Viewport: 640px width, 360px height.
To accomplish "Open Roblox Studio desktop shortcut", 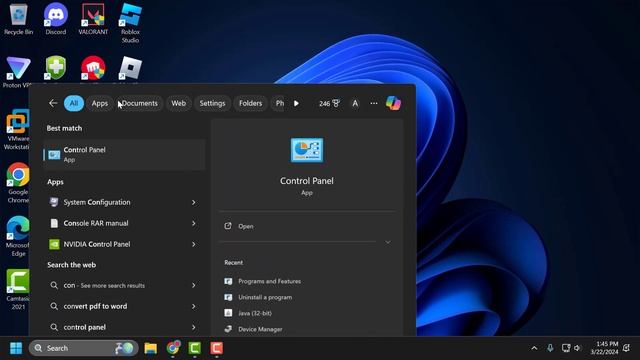I will pyautogui.click(x=130, y=23).
